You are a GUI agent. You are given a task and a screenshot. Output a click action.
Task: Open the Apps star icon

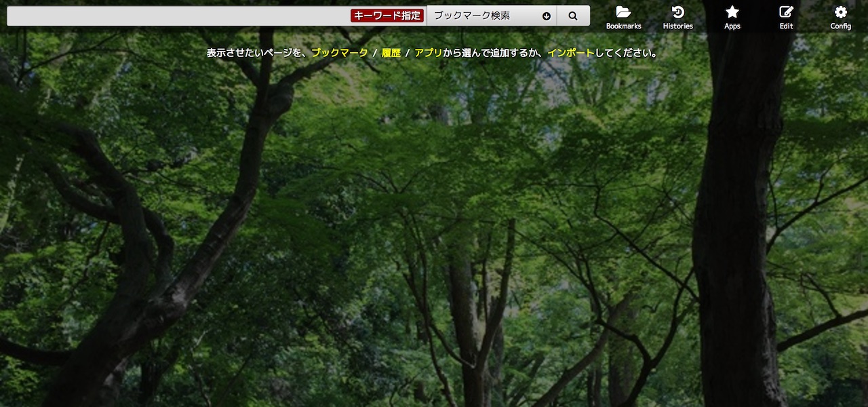click(x=732, y=12)
